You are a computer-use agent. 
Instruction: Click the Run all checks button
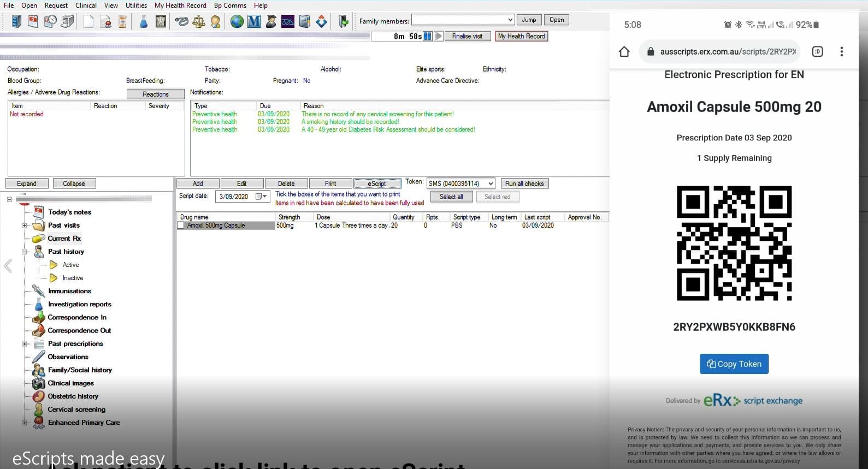click(524, 183)
